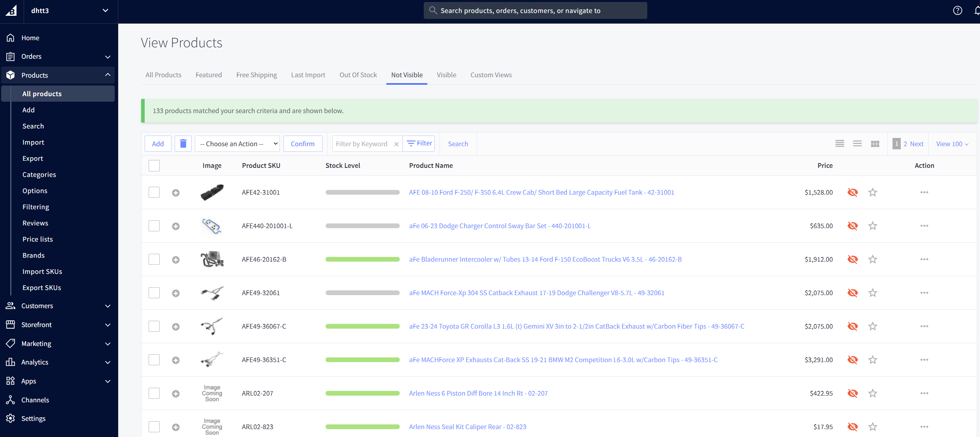Click stock level bar for AFE49-36067-C
Screen dimensions: 980x437
(x=362, y=326)
